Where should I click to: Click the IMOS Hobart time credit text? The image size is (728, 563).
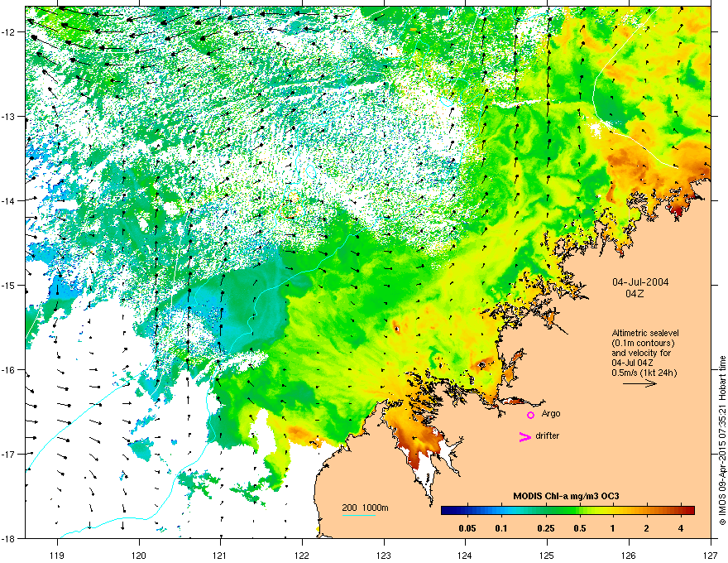pyautogui.click(x=722, y=440)
